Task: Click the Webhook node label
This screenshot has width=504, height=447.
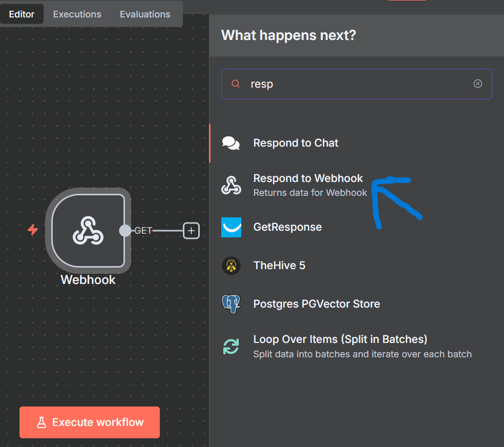Action: [88, 280]
